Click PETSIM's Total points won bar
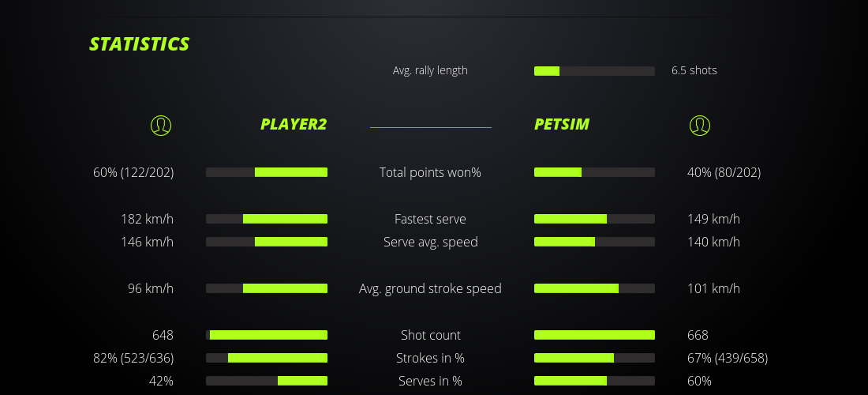Viewport: 868px width, 395px height. point(594,172)
